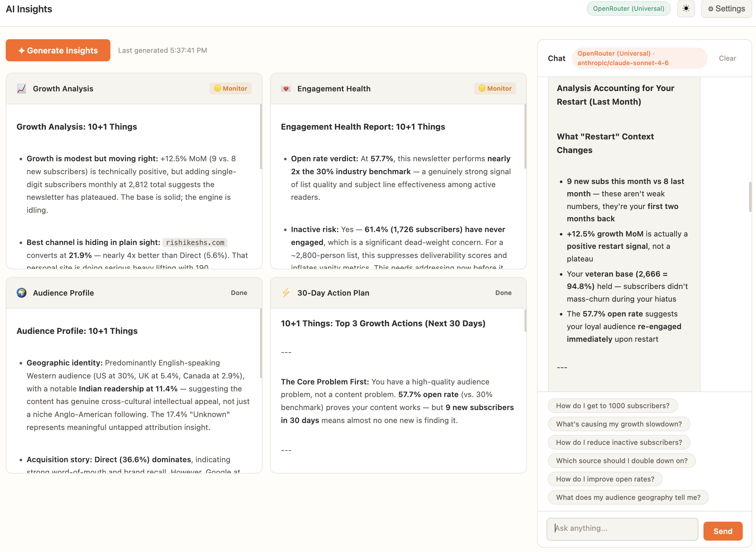756x552 pixels.
Task: Toggle the light/dark theme sun icon
Action: coord(686,9)
